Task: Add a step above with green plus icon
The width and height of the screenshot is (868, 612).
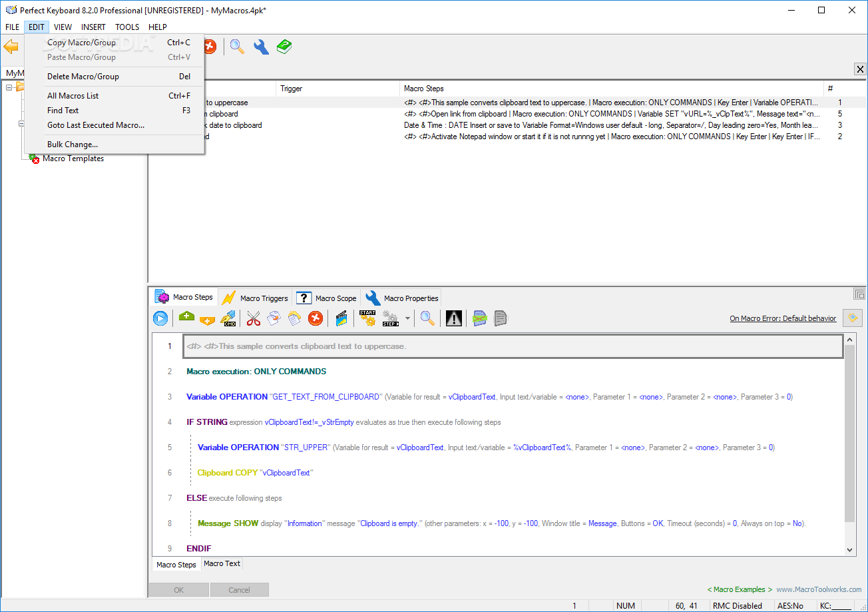Action: tap(187, 318)
